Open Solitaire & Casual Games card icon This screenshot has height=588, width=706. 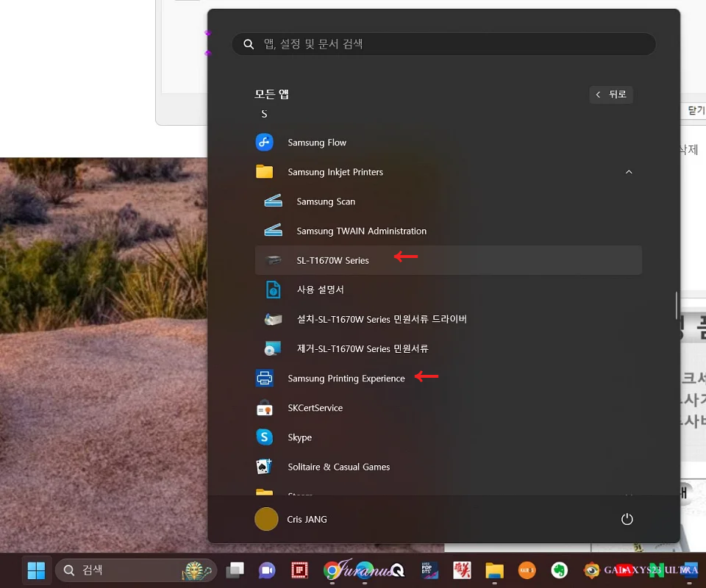(264, 467)
